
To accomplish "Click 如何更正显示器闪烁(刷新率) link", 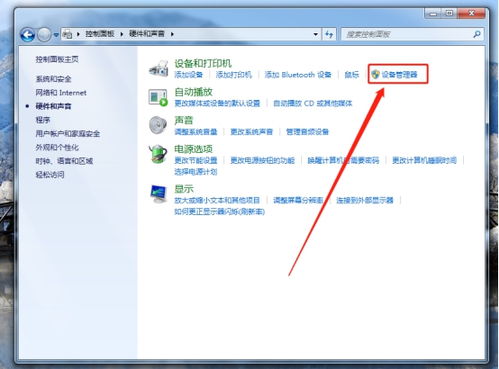I will tap(220, 212).
